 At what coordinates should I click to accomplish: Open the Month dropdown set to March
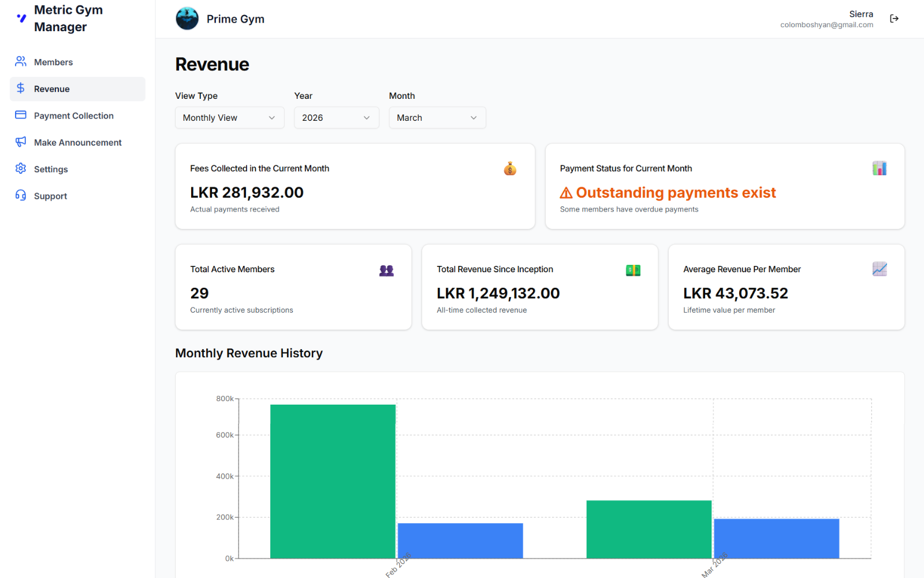(437, 117)
